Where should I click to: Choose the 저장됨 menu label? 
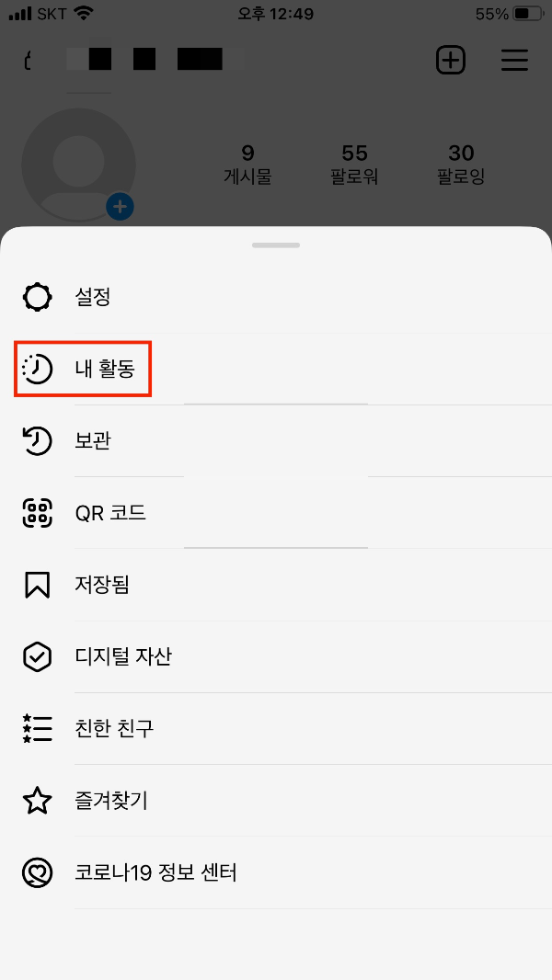102,585
